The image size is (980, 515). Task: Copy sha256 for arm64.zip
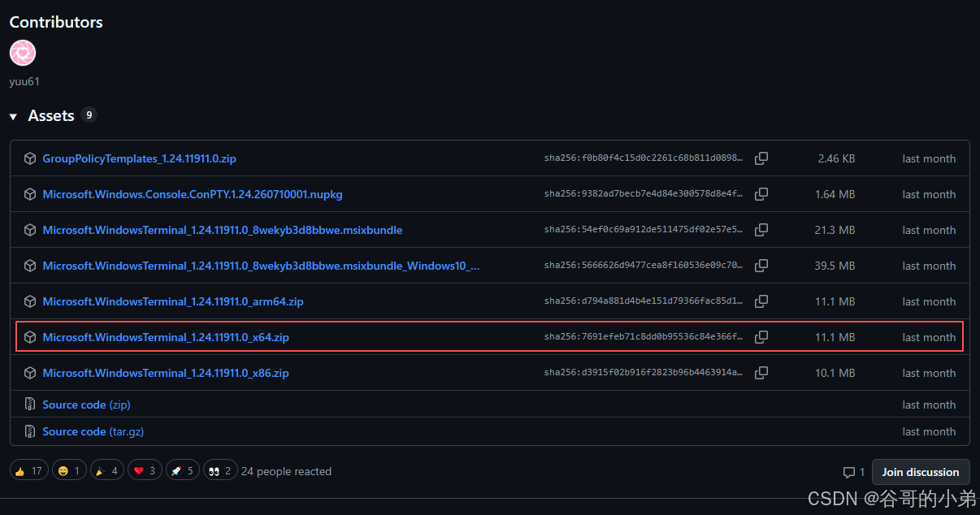pyautogui.click(x=761, y=301)
